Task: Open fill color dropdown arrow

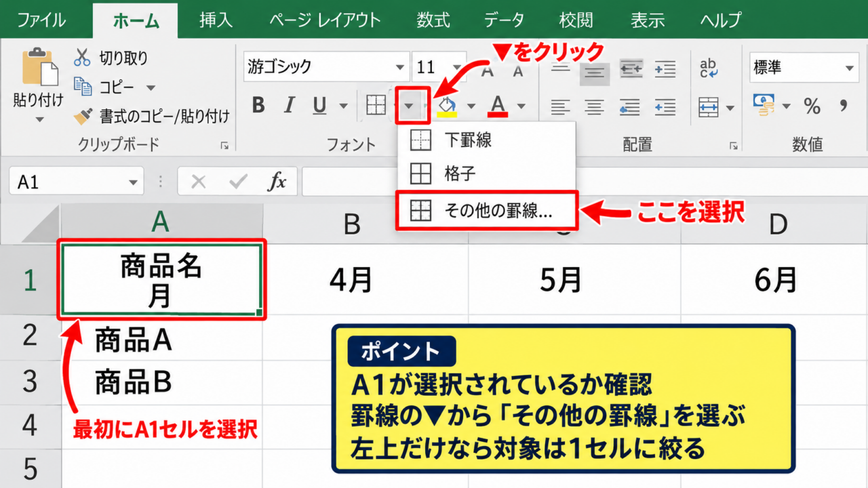Action: 471,106
